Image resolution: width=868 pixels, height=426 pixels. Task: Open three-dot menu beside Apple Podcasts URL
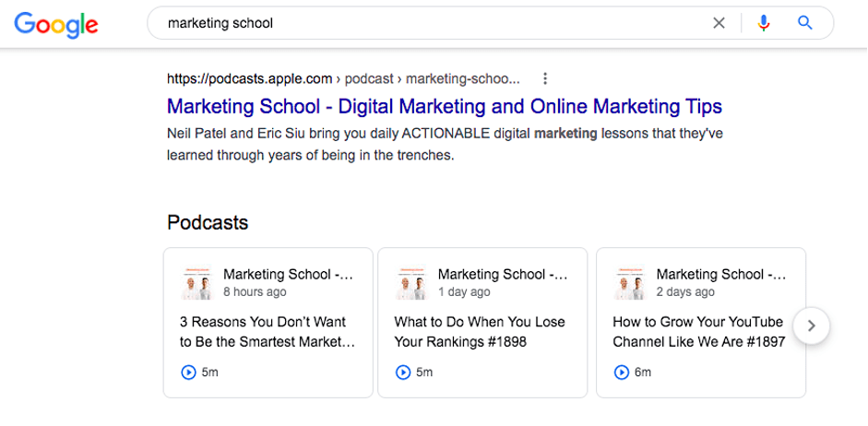coord(545,78)
